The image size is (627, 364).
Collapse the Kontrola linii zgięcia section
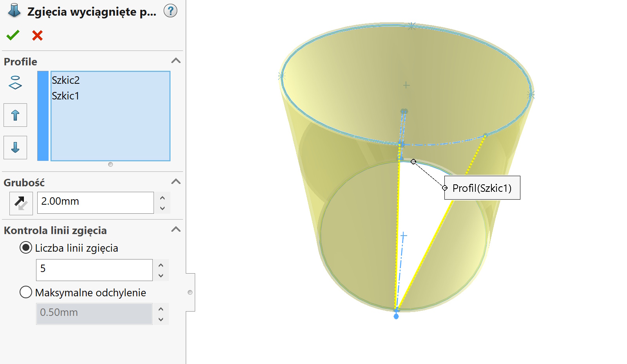point(176,229)
